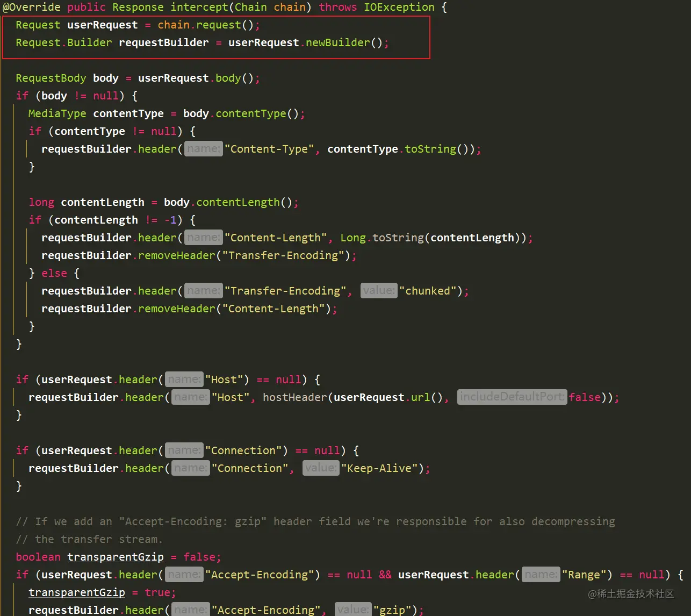Click the value: hint before "chunked"

tap(379, 291)
